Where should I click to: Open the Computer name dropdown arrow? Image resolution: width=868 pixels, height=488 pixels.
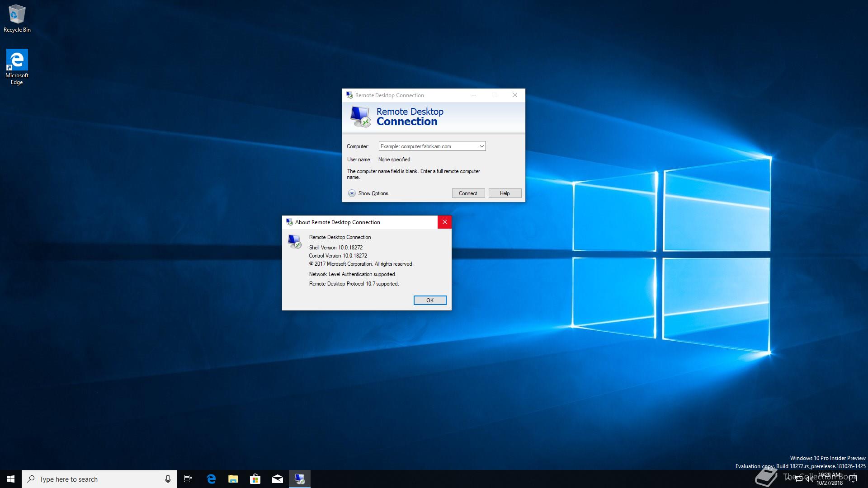[481, 146]
